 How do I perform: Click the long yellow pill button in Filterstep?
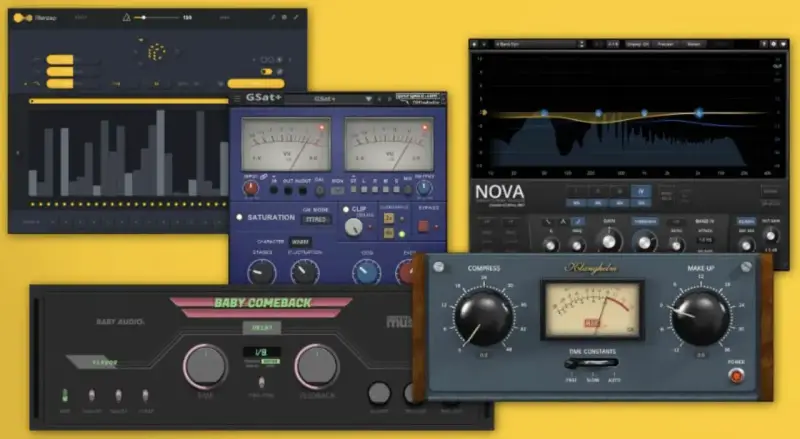[256, 84]
